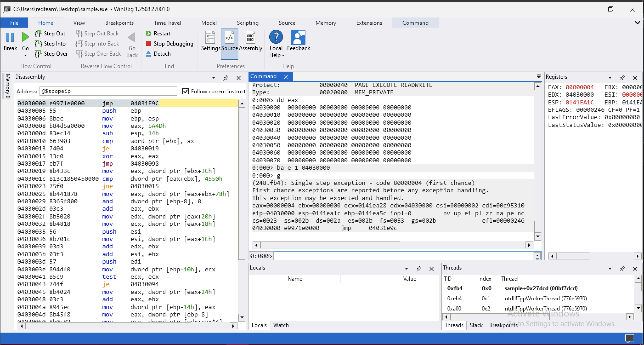This screenshot has width=644, height=345.
Task: Click Stop Debugging red square
Action: pyautogui.click(x=148, y=43)
